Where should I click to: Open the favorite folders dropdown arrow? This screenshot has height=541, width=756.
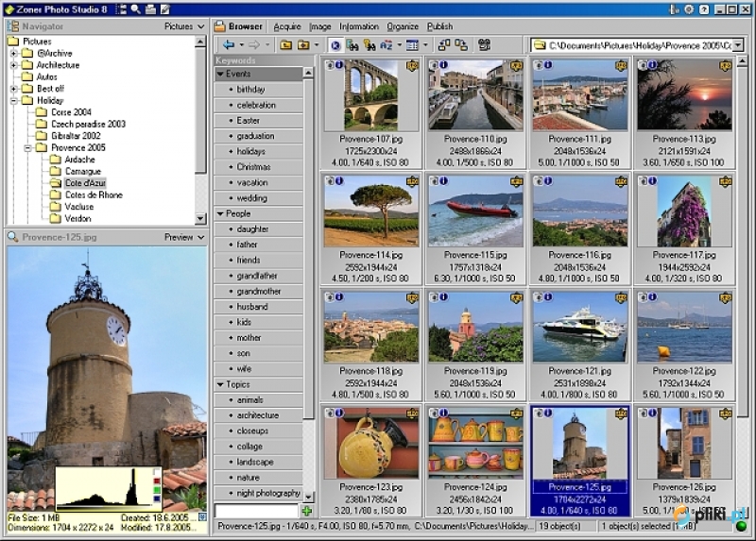(317, 45)
